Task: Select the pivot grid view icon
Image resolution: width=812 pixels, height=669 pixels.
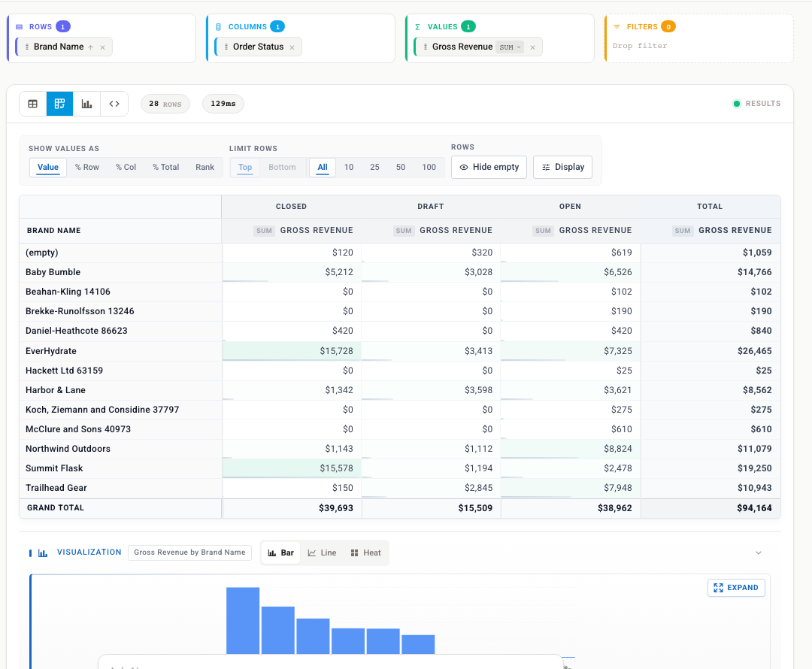Action: pos(59,104)
